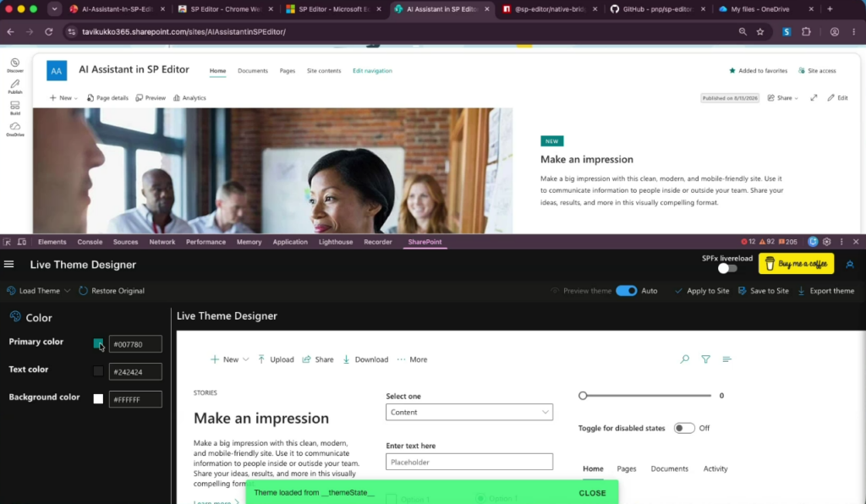Viewport: 866px width, 504px height.
Task: Expand the Load Theme dropdown
Action: click(x=38, y=291)
